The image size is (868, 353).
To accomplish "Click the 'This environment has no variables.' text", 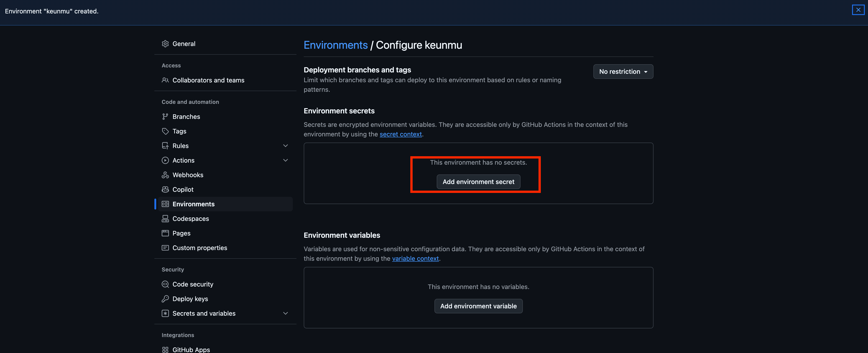I will click(478, 287).
